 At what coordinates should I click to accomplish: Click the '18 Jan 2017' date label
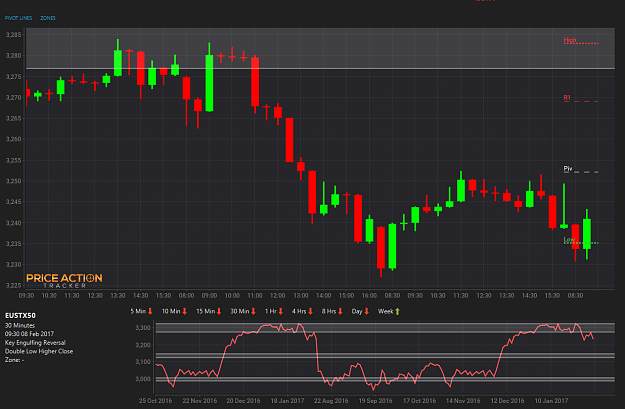pos(287,401)
